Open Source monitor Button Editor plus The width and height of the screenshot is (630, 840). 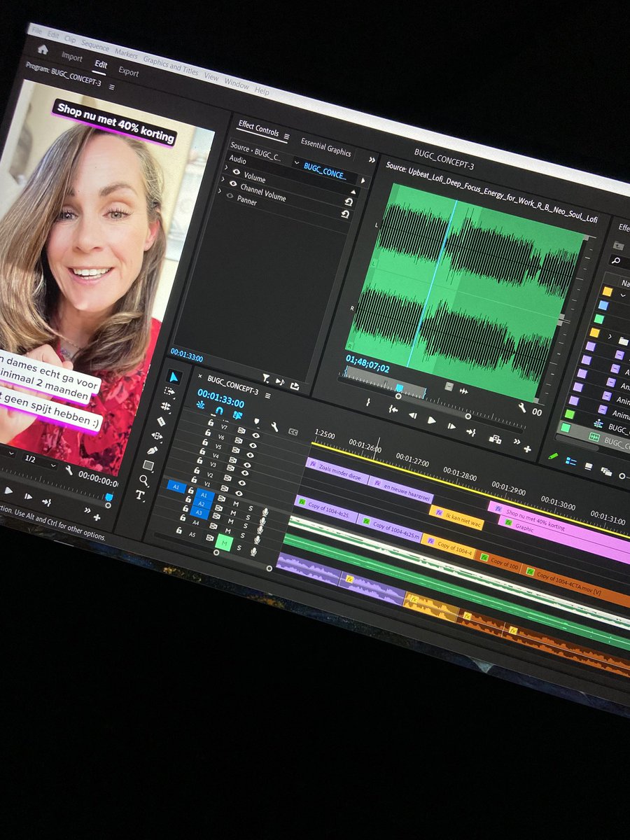click(527, 449)
